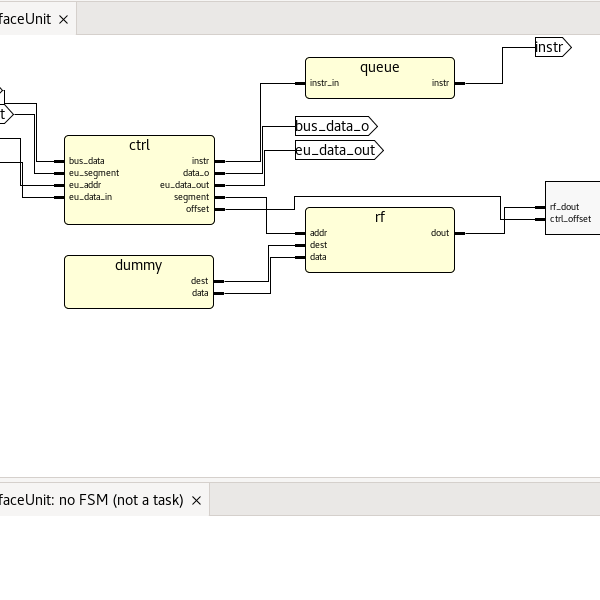
Task: Close the faceUnit diagram tab
Action: 64,19
